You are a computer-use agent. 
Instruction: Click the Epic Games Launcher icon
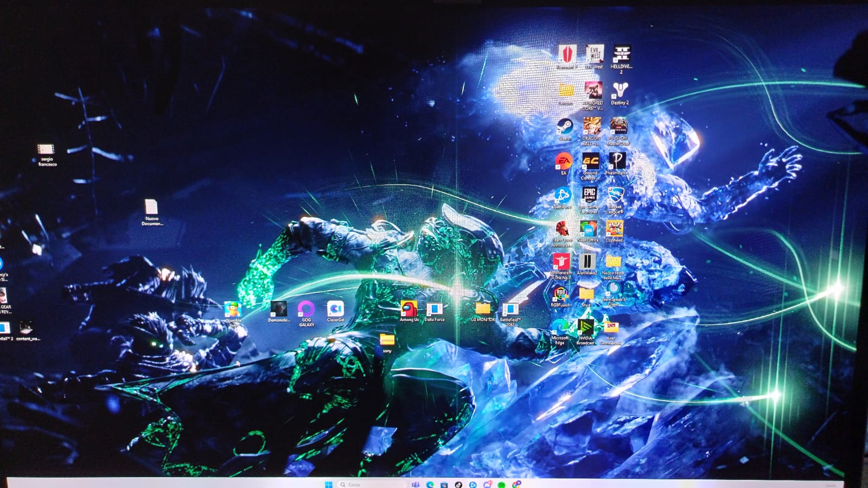click(589, 195)
